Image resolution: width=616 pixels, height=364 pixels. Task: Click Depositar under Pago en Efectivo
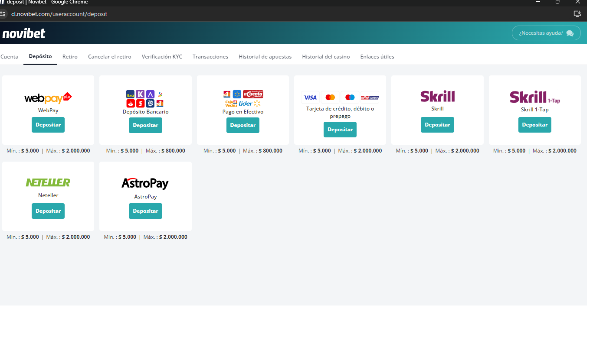click(243, 125)
